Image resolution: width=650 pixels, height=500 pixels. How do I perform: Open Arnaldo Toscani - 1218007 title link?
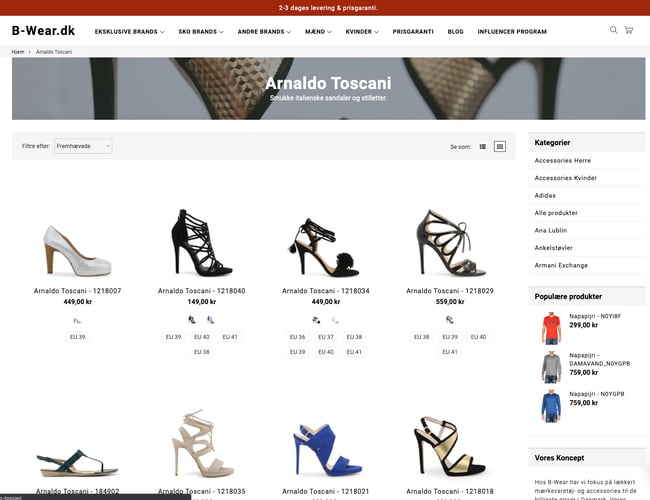pyautogui.click(x=78, y=291)
